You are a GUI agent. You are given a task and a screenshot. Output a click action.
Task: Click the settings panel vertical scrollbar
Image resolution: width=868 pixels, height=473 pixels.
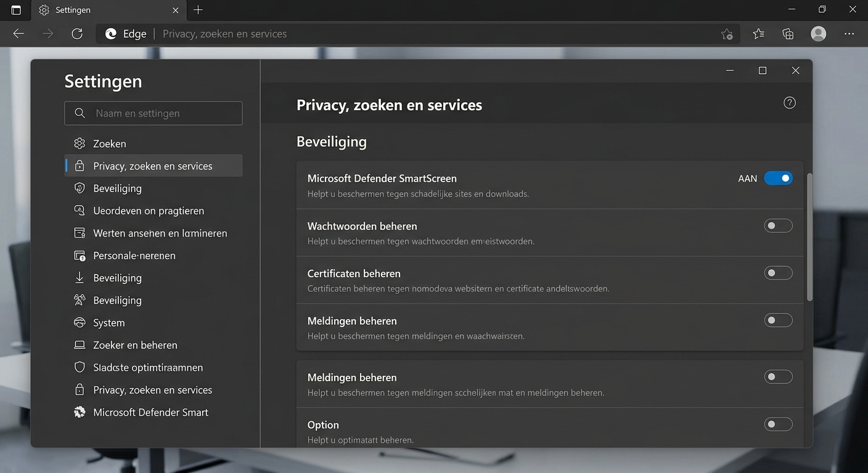point(809,237)
